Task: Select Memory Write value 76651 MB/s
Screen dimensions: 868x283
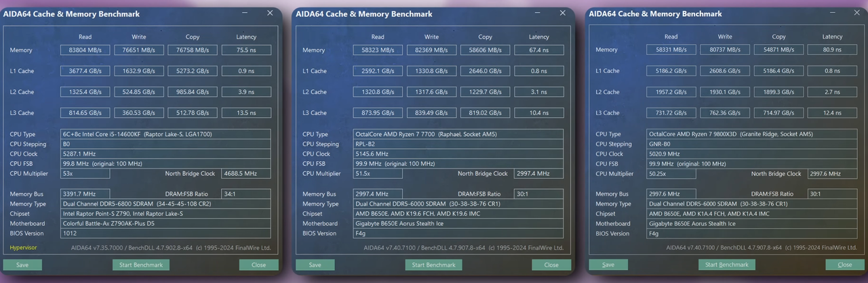Action: click(x=139, y=50)
